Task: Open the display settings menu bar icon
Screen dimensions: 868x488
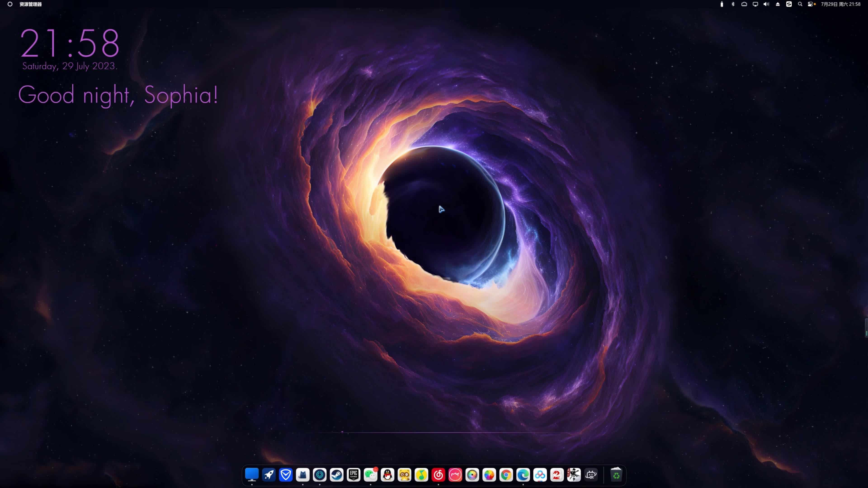Action: (755, 4)
